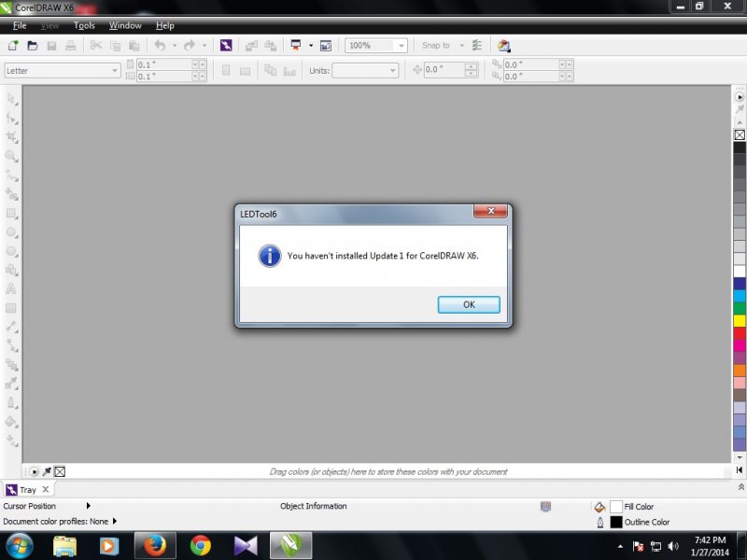Image resolution: width=747 pixels, height=560 pixels.
Task: Click the Export icon in toolbar
Action: coord(271,46)
